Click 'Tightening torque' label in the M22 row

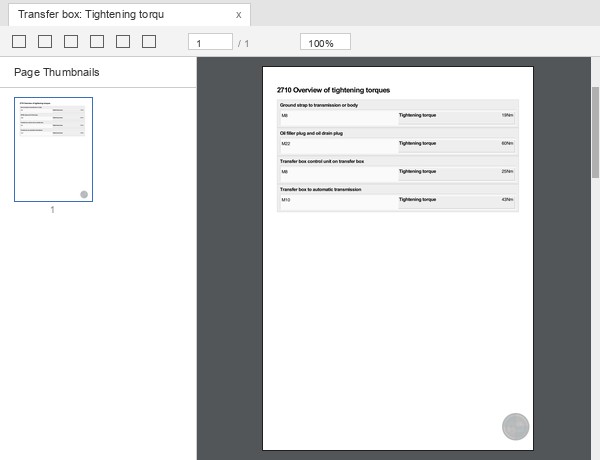pos(417,143)
